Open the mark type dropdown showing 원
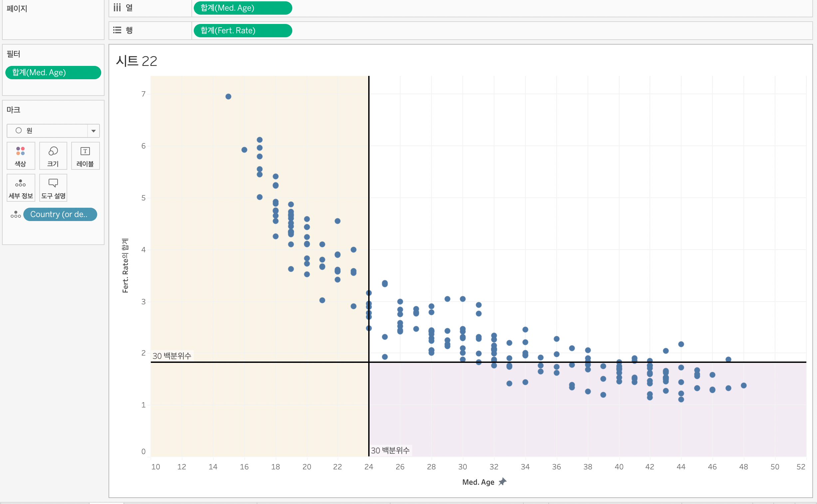817x504 pixels. (x=47, y=131)
